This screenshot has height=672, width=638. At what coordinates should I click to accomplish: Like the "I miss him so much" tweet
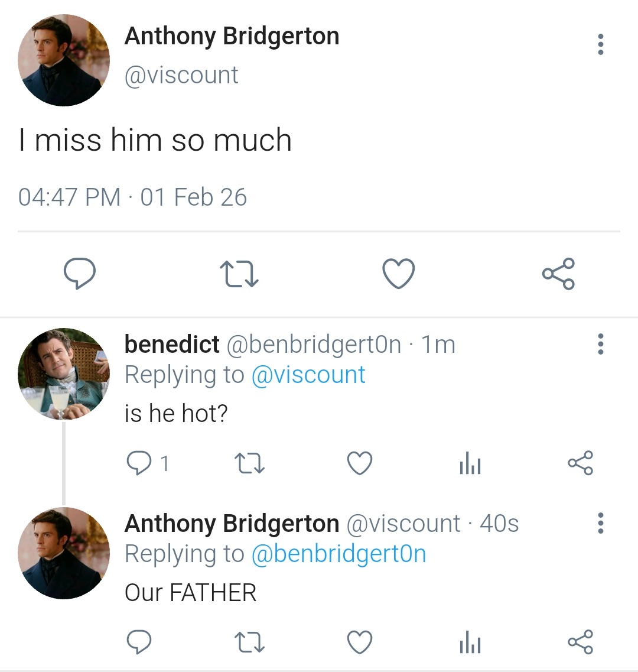[x=399, y=274]
